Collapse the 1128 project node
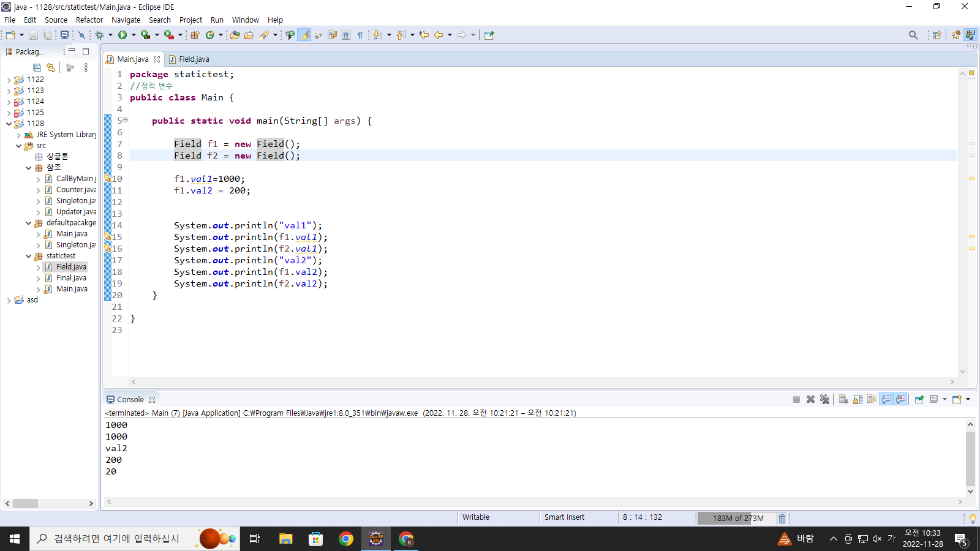 pos(9,124)
